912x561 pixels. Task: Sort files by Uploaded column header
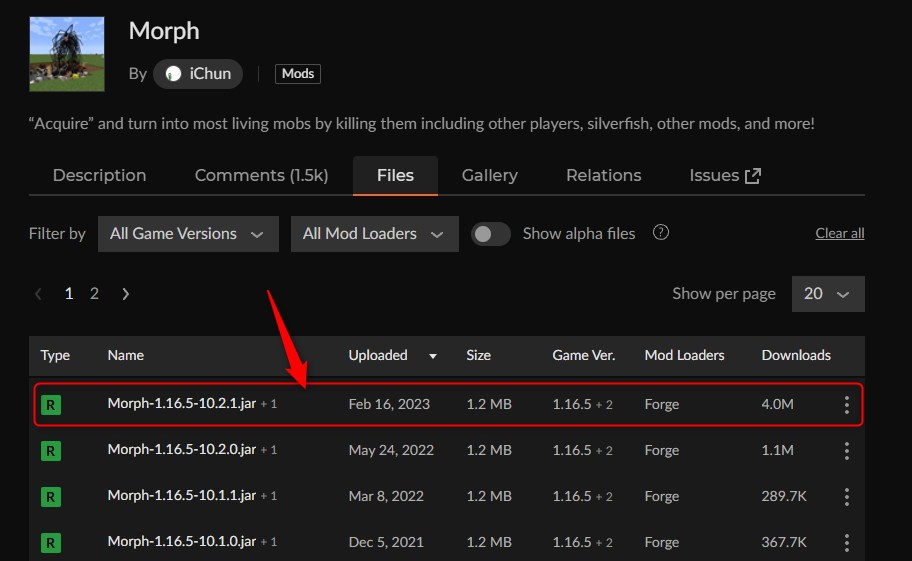pos(378,355)
